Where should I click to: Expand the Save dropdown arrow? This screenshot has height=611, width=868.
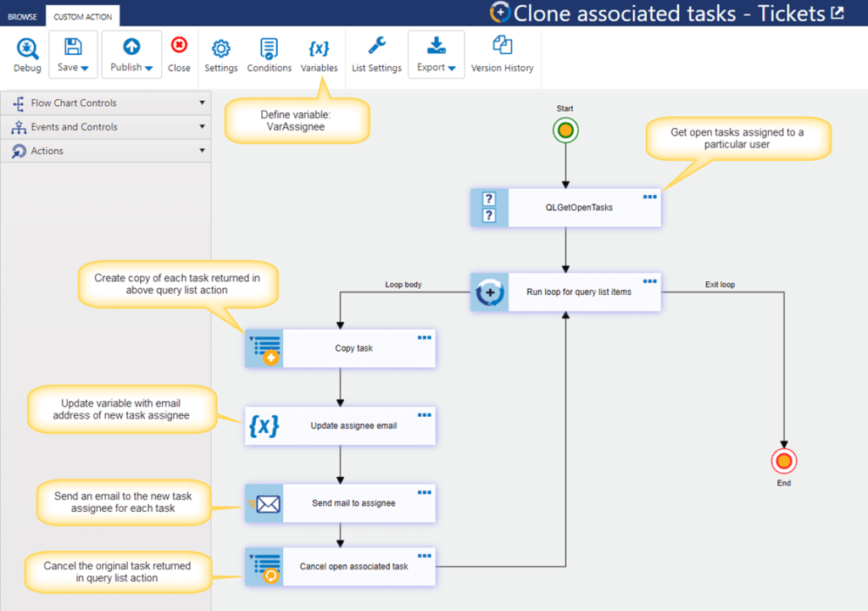point(85,68)
